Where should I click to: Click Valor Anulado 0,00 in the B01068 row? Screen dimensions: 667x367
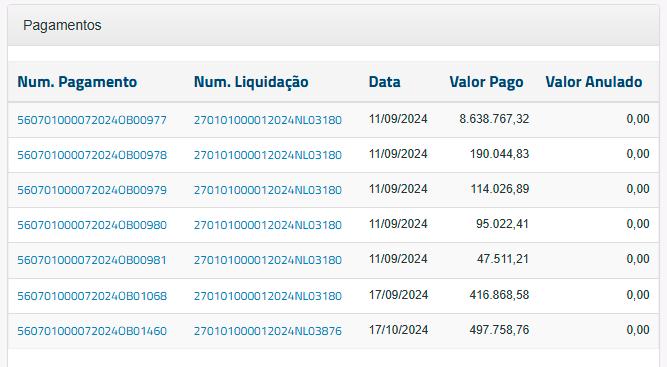click(638, 294)
